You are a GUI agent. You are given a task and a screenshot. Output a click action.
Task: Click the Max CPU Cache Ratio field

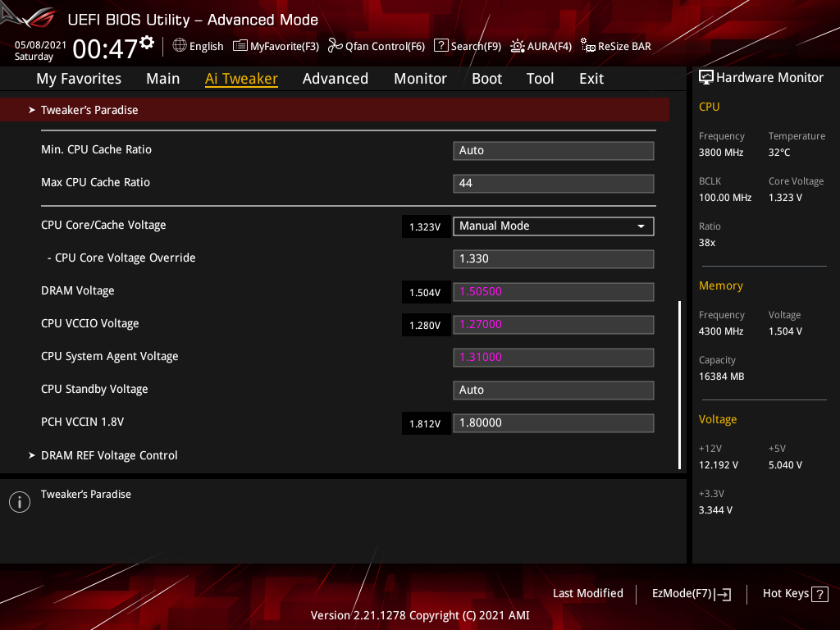(x=554, y=183)
